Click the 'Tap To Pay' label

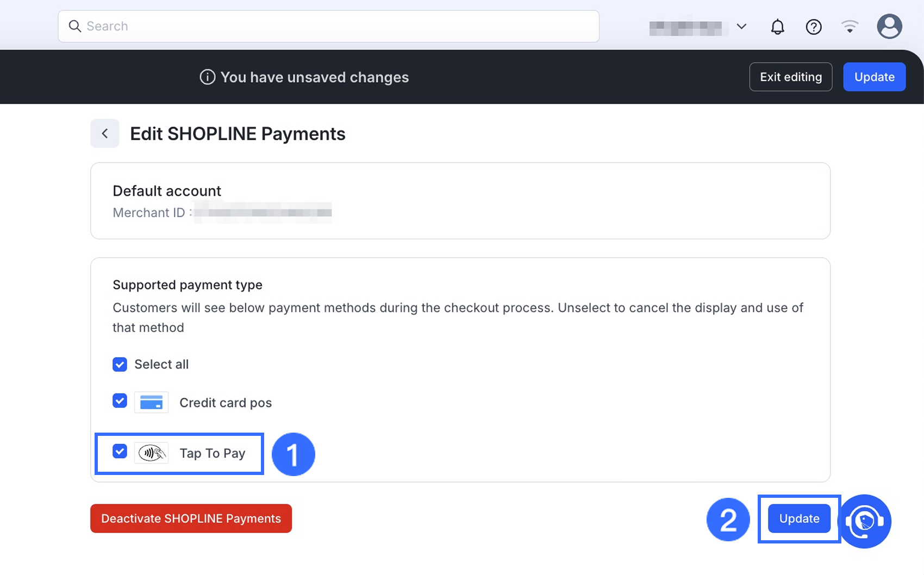213,453
